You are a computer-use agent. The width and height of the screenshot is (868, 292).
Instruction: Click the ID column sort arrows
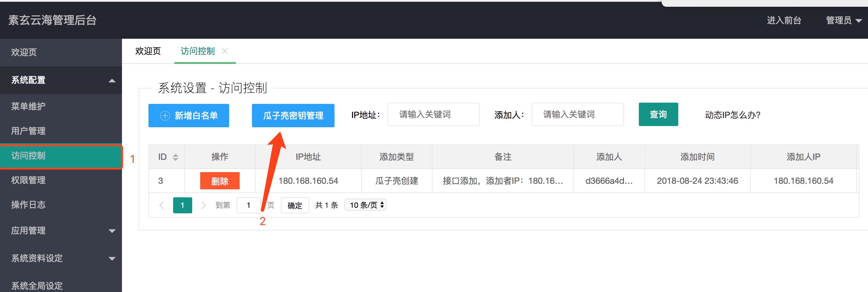point(175,157)
